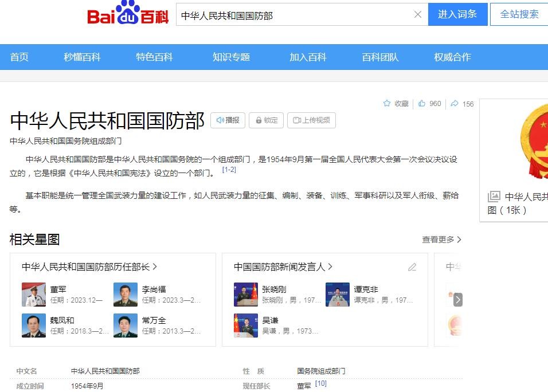The height and width of the screenshot is (392, 548).
Task: Open the 特色百科 navigation tab
Action: (x=154, y=57)
